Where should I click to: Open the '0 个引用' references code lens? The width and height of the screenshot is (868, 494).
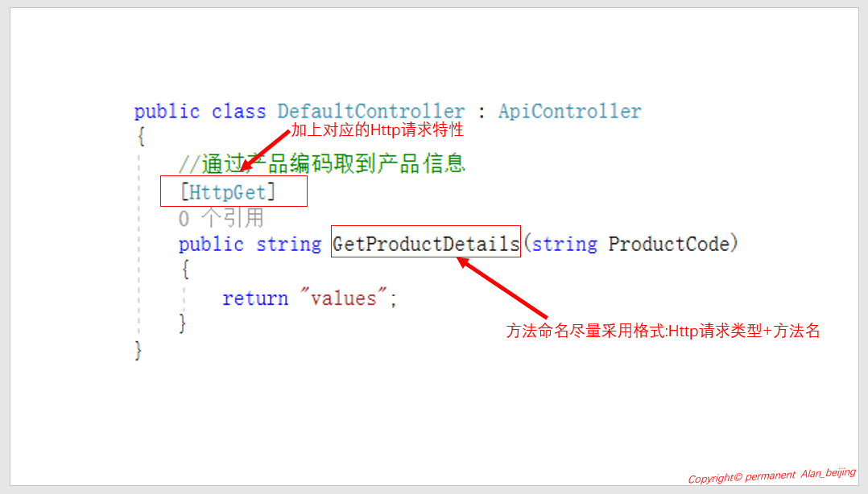(221, 218)
